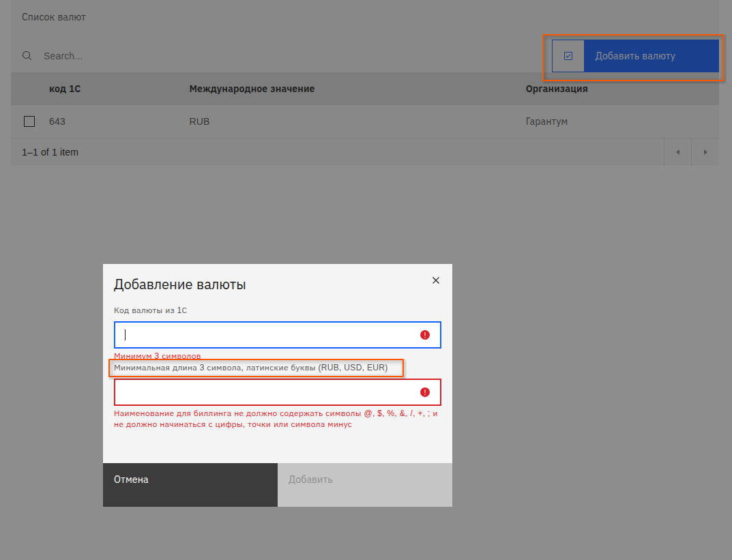Screen dimensions: 732x560
Task: Focus the Код валюты из 1С field
Action: [266, 335]
